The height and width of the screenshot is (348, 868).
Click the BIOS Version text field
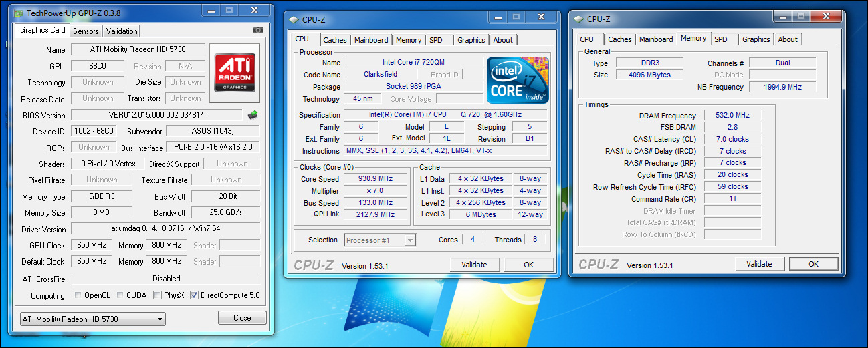click(156, 115)
